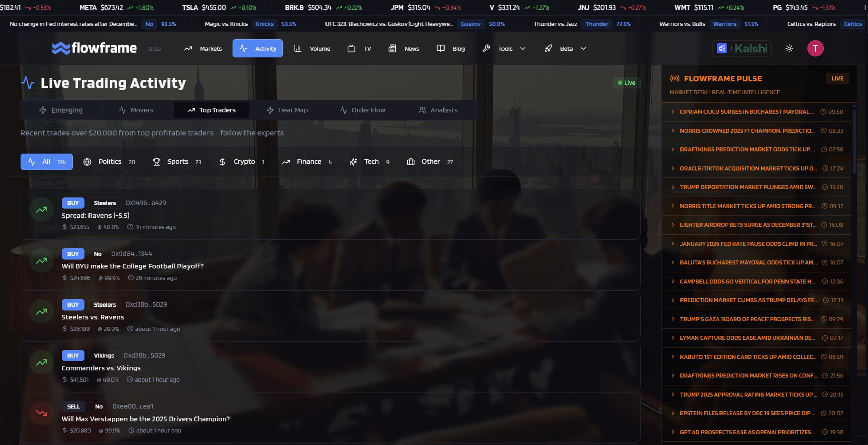Click the BUY badge on Vikings trade

(73, 355)
